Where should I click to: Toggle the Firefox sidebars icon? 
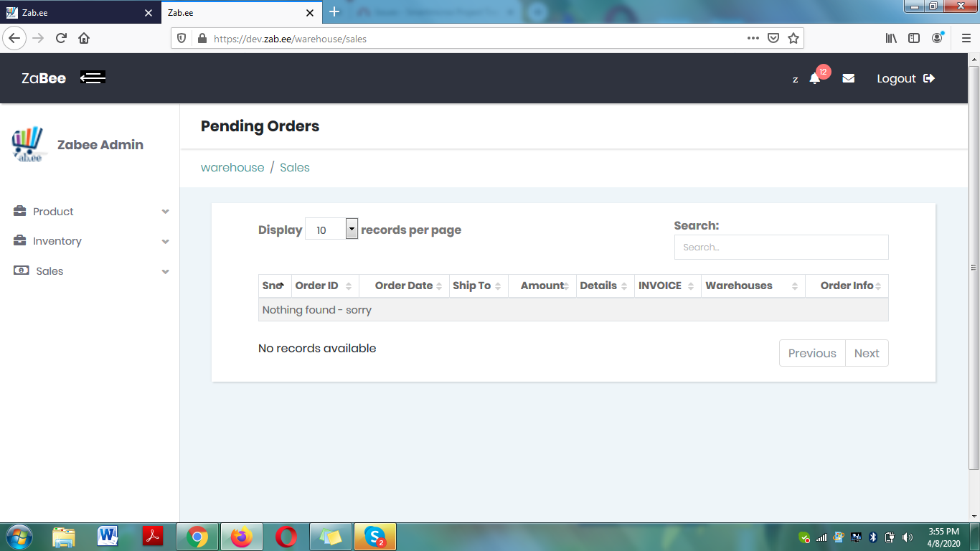(x=914, y=39)
